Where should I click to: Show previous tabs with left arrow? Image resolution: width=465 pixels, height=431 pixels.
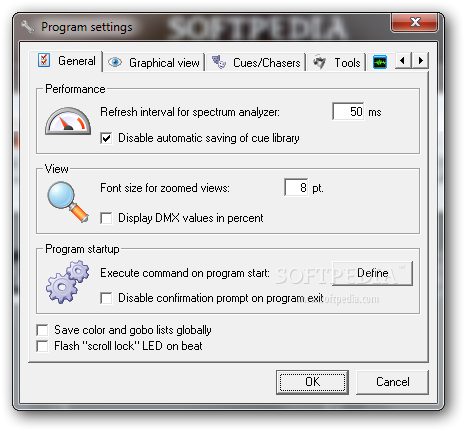403,61
